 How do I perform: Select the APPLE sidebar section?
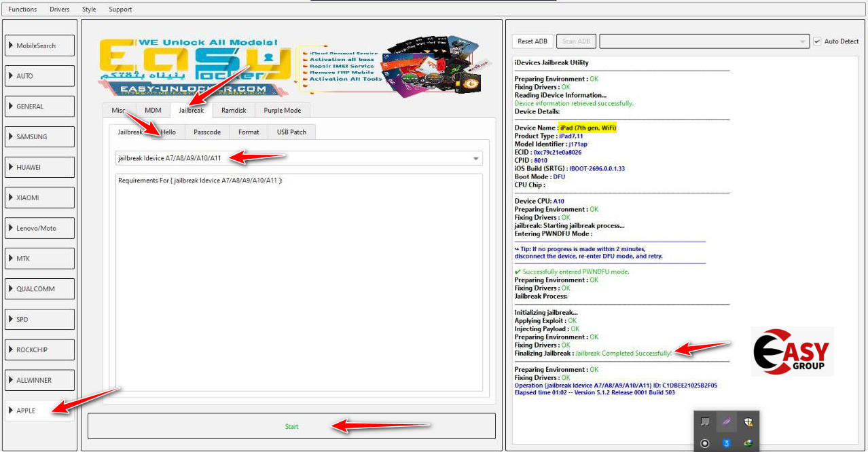coord(39,411)
